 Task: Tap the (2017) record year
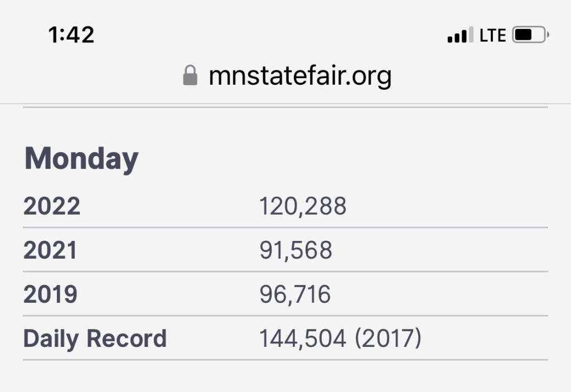click(x=388, y=338)
